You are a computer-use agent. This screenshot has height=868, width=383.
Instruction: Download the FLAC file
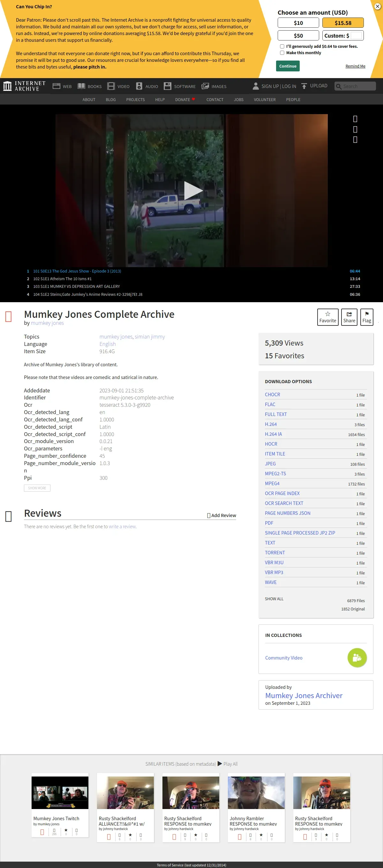[270, 404]
